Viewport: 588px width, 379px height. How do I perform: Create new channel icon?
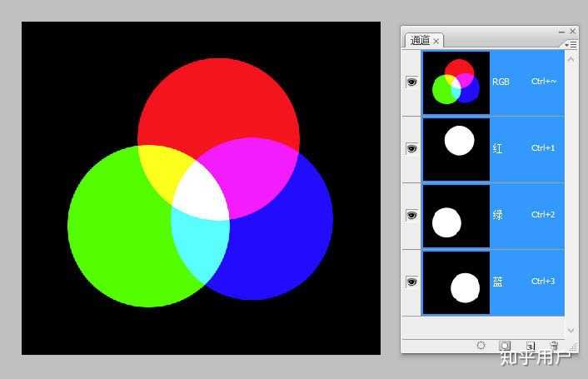tap(531, 345)
